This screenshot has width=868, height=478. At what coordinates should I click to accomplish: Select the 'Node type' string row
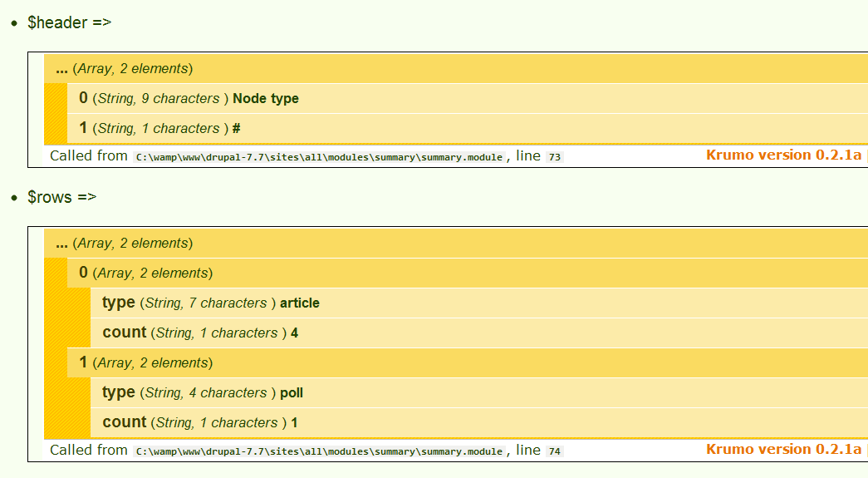(x=189, y=99)
